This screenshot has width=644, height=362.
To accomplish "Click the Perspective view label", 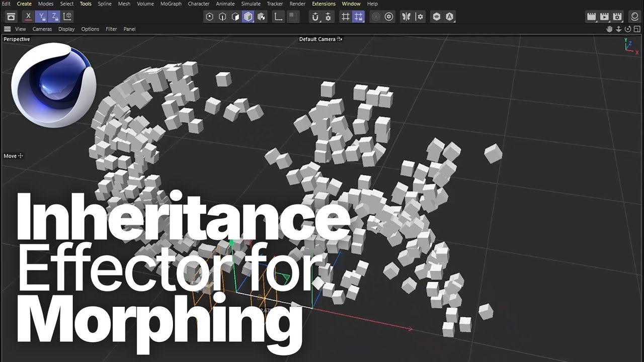I will [17, 39].
